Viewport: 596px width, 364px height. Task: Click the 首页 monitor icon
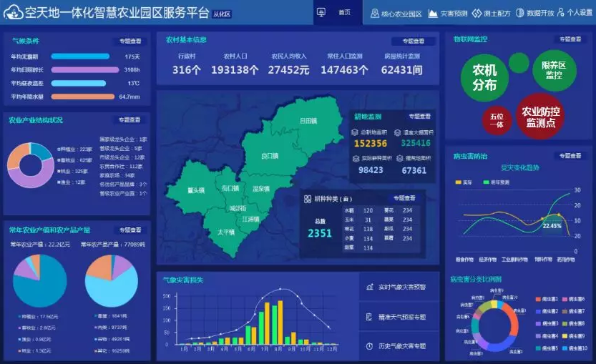pos(321,13)
